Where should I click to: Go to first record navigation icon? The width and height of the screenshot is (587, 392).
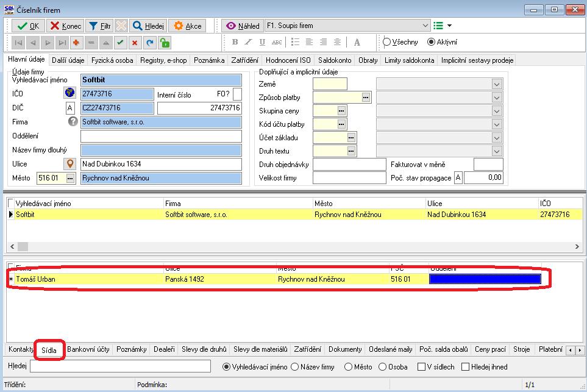point(18,43)
